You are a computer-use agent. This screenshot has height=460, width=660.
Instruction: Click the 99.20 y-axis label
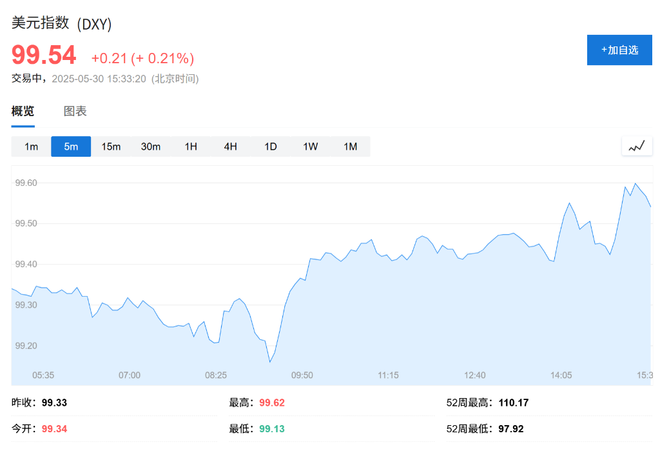pos(26,346)
